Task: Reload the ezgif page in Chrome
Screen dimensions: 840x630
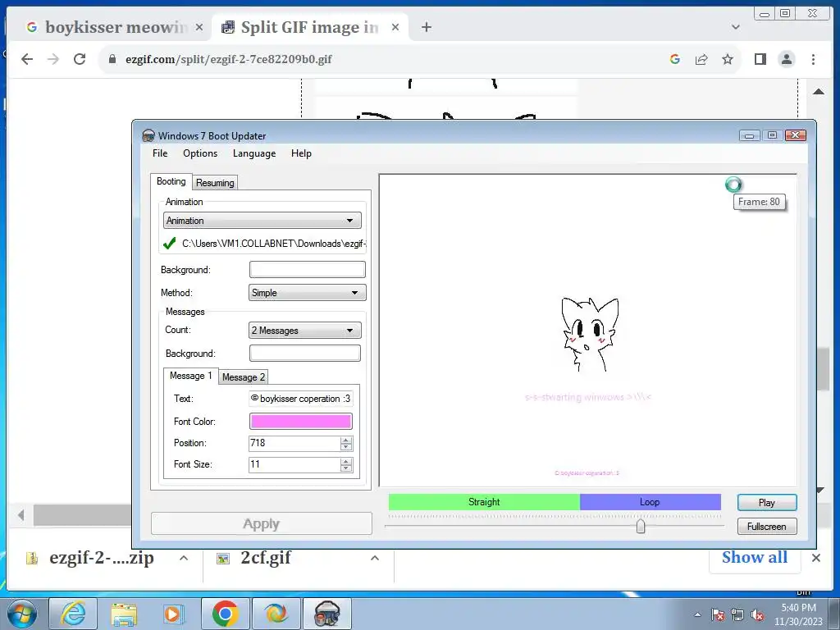Action: pyautogui.click(x=80, y=59)
